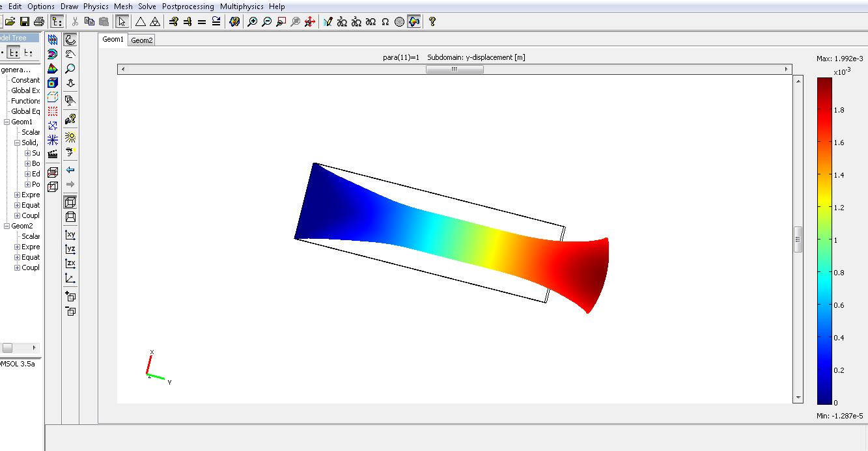
Task: Click the Go to Default 3D View icon
Action: [70, 278]
